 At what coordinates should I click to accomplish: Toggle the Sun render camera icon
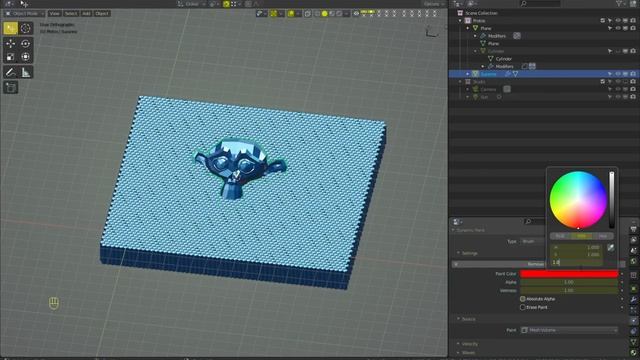633,97
